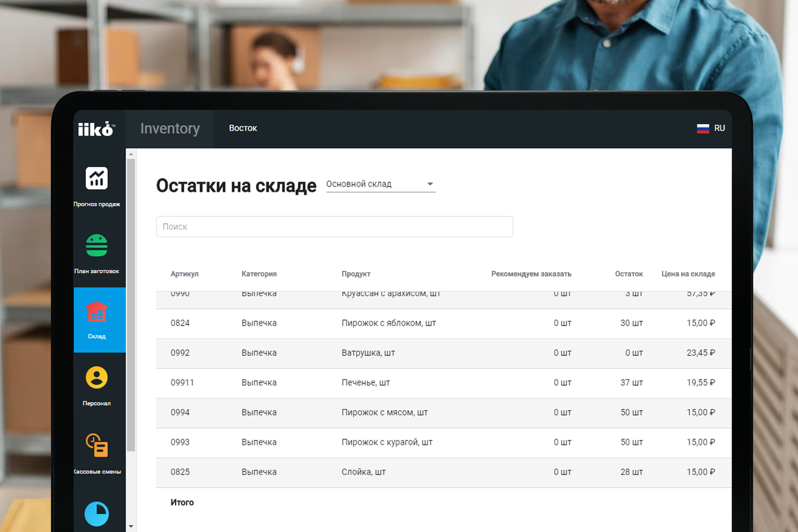Open the blue pie chart sidebar icon

[x=96, y=514]
